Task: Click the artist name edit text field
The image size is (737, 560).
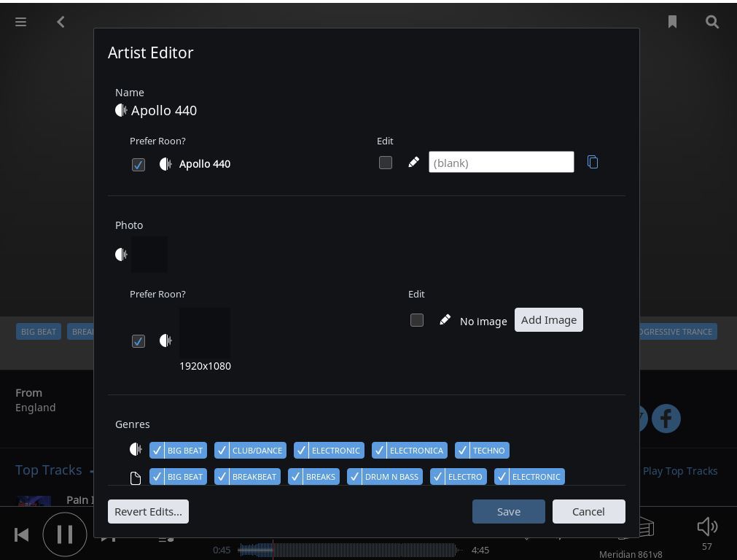Action: 501,162
